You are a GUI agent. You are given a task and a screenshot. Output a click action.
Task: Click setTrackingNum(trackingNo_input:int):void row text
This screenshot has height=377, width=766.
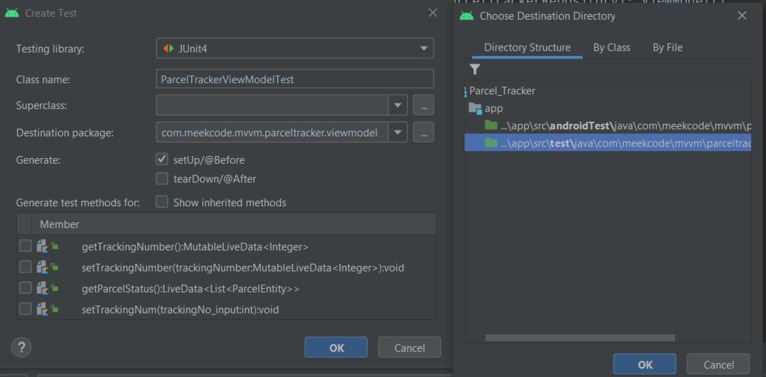coord(180,309)
